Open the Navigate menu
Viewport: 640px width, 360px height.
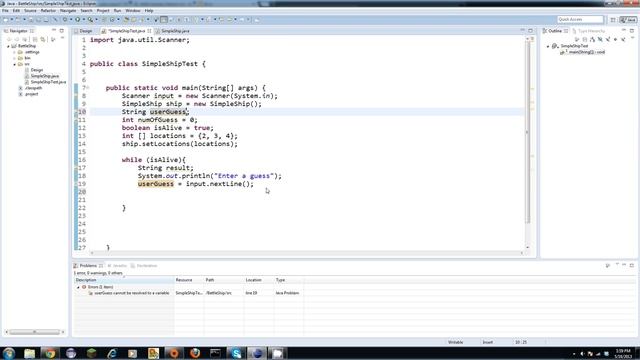(68, 11)
